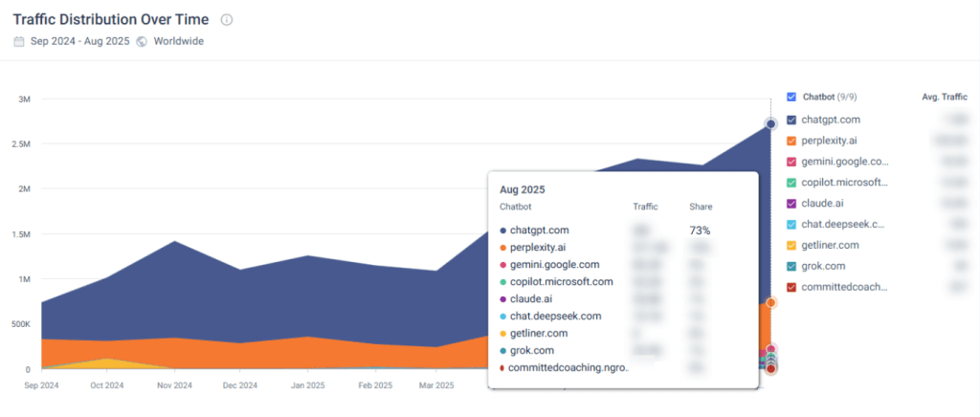The height and width of the screenshot is (417, 980).
Task: Uncheck chatgpt.com in the legend
Action: pos(791,120)
